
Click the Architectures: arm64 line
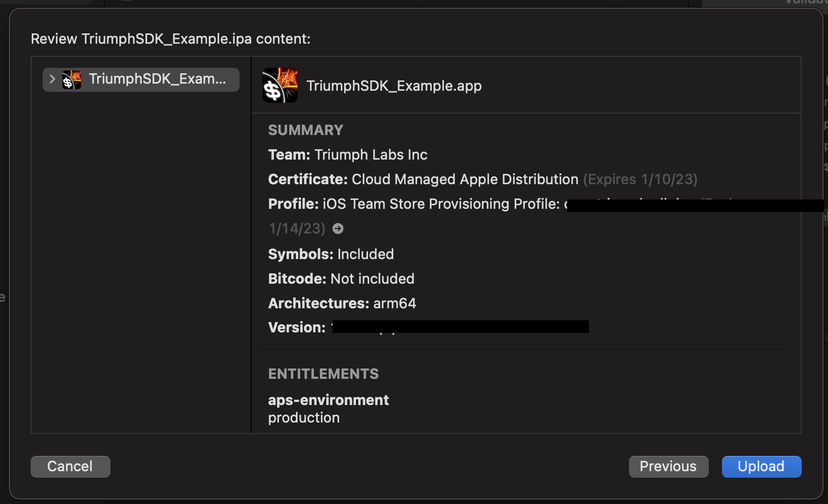click(x=342, y=303)
